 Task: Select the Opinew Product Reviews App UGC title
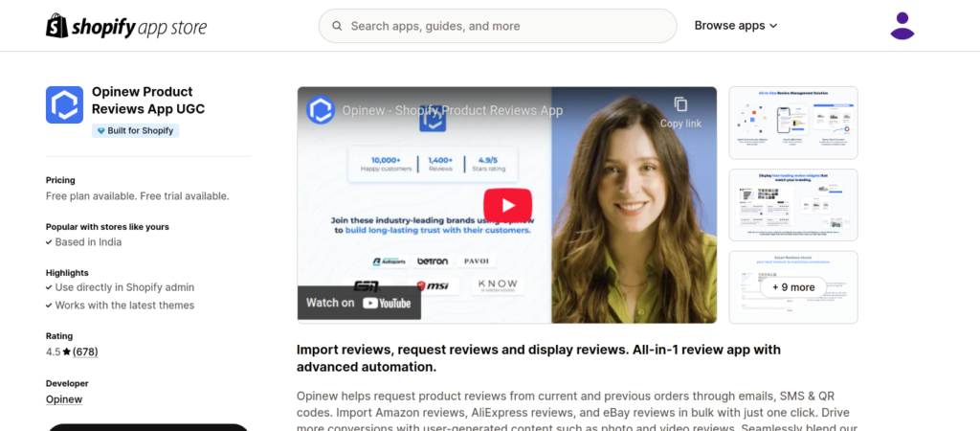148,100
